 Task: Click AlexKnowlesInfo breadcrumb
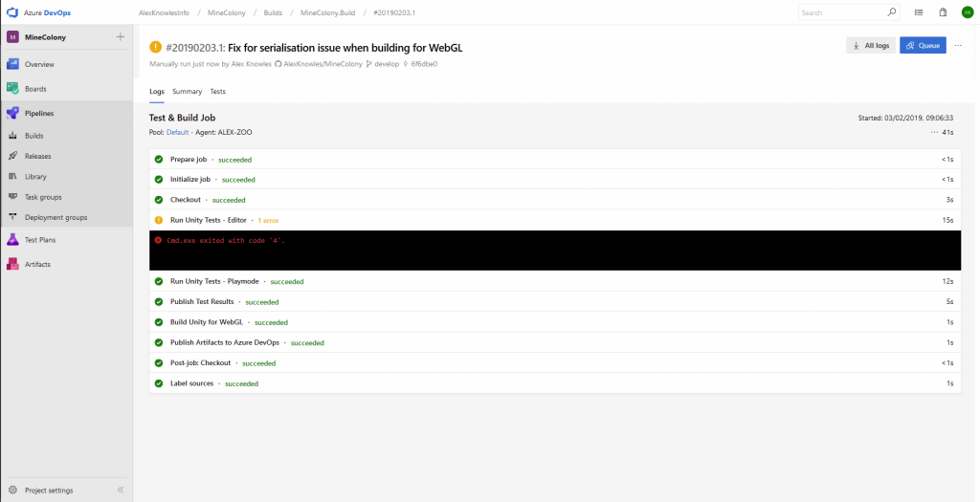[164, 12]
